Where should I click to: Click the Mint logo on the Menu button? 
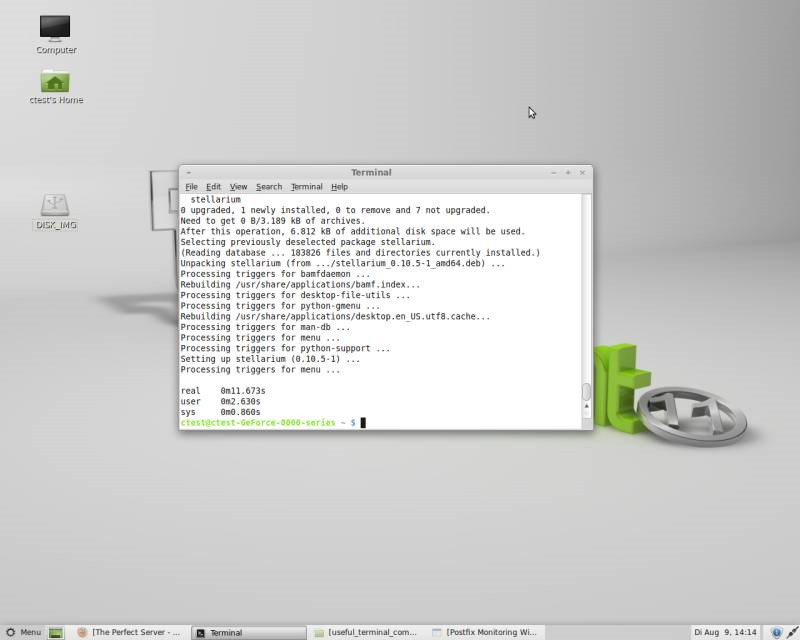(10, 632)
